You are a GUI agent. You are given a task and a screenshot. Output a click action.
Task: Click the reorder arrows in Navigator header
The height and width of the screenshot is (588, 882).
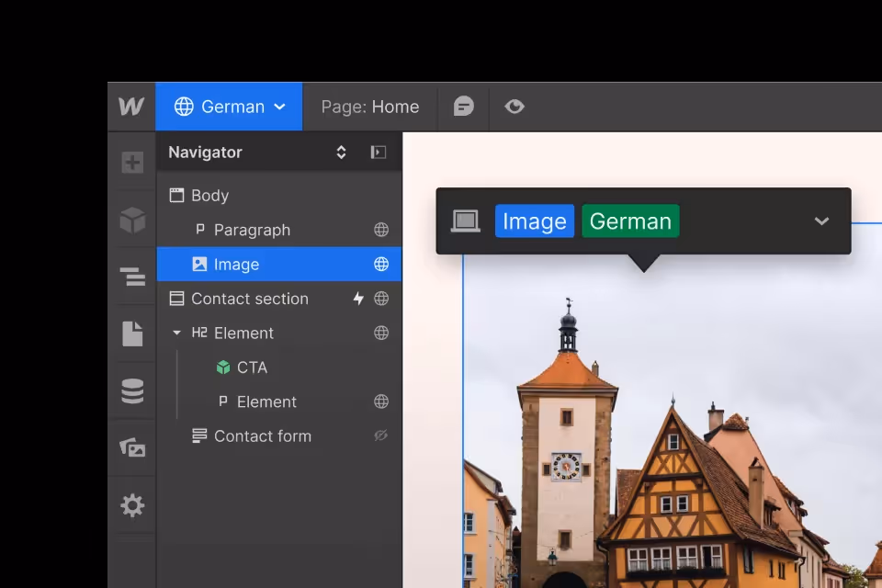pyautogui.click(x=341, y=152)
